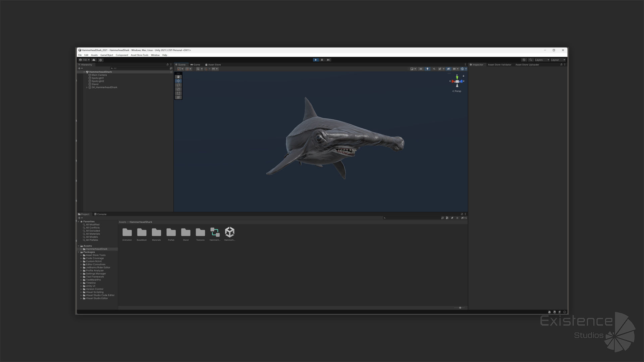The image size is (644, 362).
Task: Select Main Camera in the Hierarchy
Action: point(99,75)
